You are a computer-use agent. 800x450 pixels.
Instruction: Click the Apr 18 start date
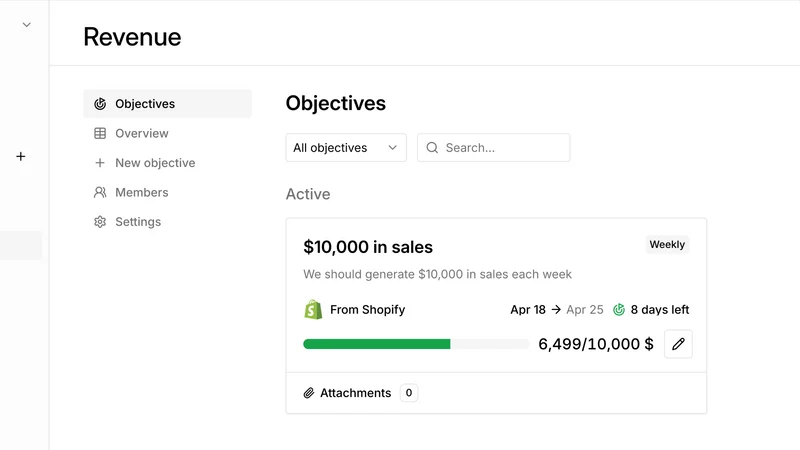tap(528, 310)
